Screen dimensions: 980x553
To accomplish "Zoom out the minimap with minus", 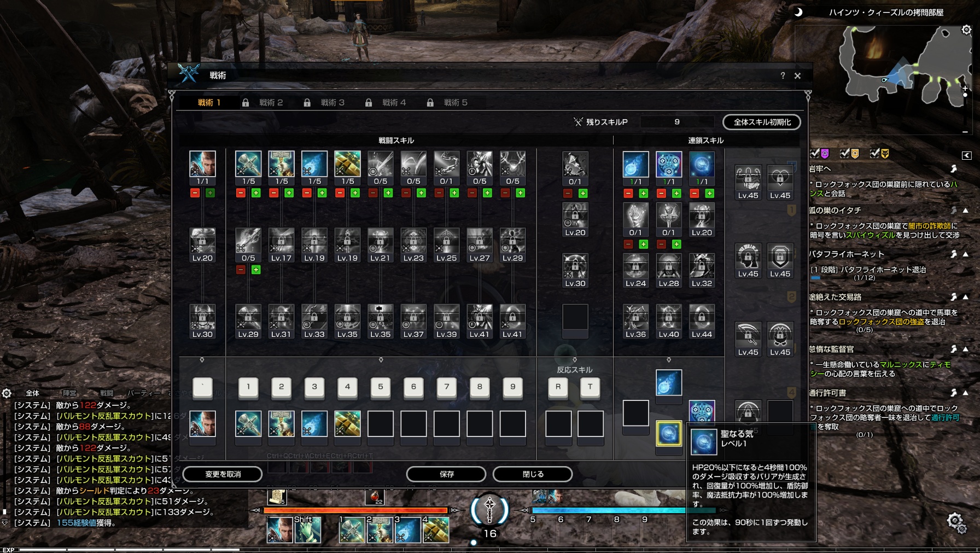I will tap(965, 132).
